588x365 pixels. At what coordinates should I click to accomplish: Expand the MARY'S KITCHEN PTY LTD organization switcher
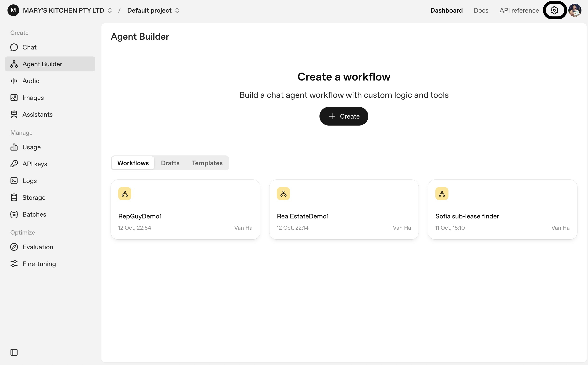(67, 10)
